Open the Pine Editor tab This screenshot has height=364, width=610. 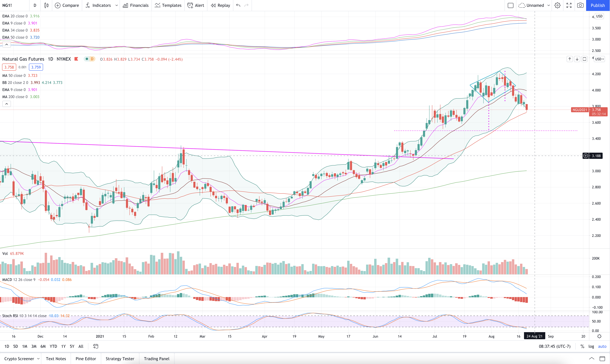pos(86,359)
